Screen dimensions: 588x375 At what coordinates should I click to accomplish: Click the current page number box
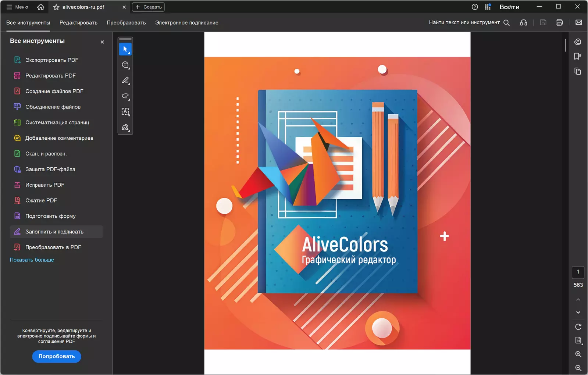[578, 272]
